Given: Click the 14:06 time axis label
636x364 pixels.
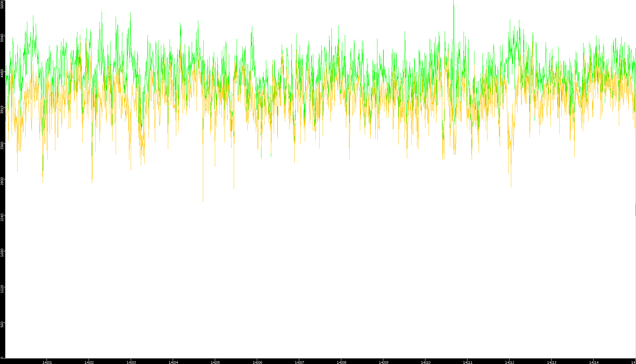Looking at the screenshot, I should pyautogui.click(x=257, y=362).
